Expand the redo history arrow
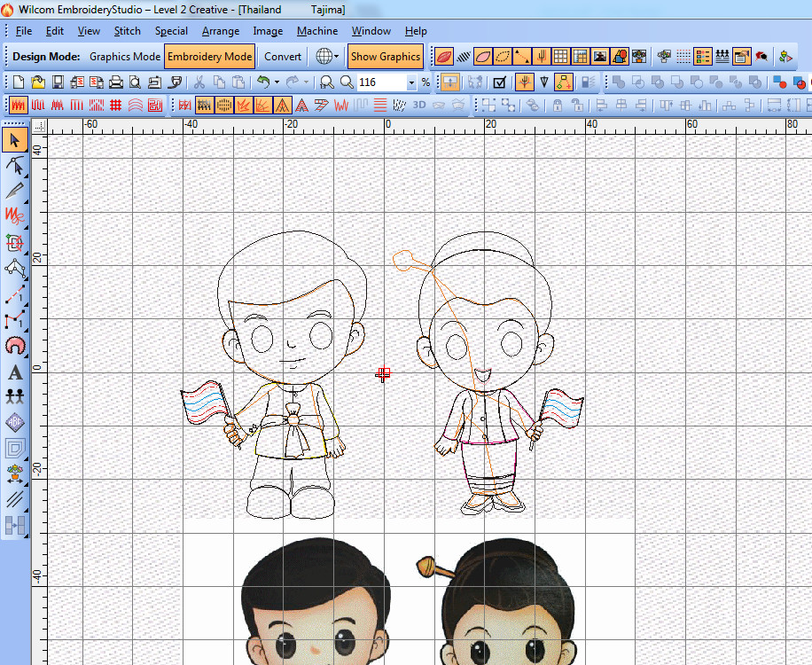Image resolution: width=812 pixels, height=665 pixels. pyautogui.click(x=306, y=82)
